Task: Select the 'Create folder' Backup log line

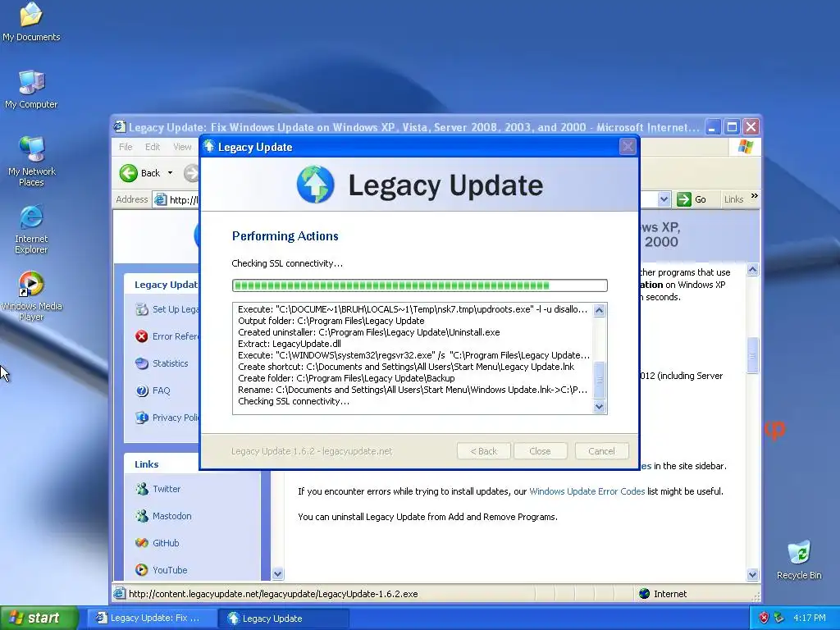Action: pos(346,378)
